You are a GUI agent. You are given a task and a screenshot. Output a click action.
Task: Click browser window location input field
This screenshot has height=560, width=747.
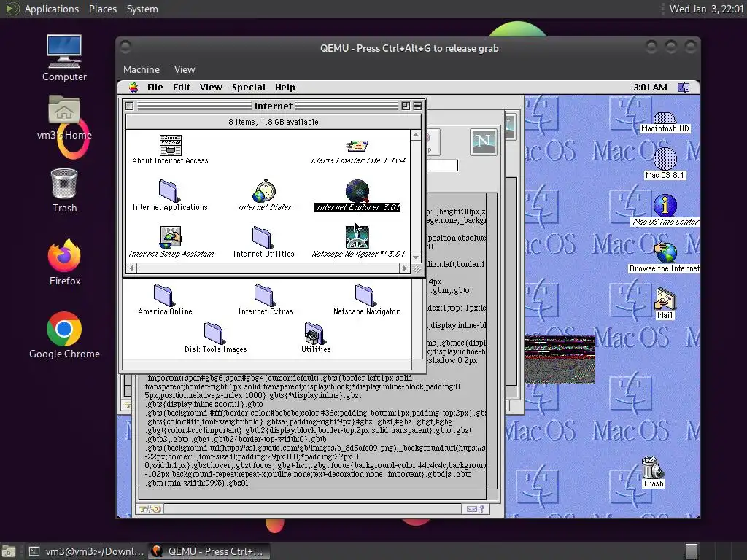tap(443, 166)
